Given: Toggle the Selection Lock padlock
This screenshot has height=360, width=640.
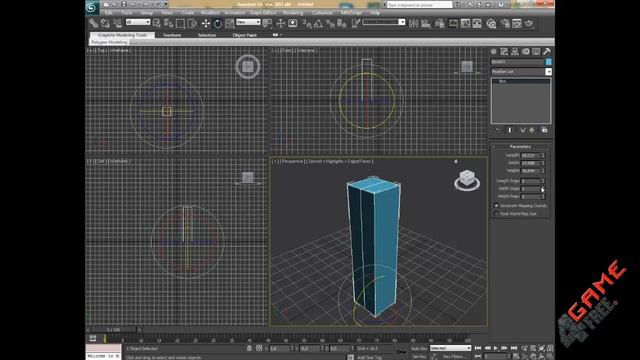Looking at the screenshot, I should pyautogui.click(x=249, y=348).
